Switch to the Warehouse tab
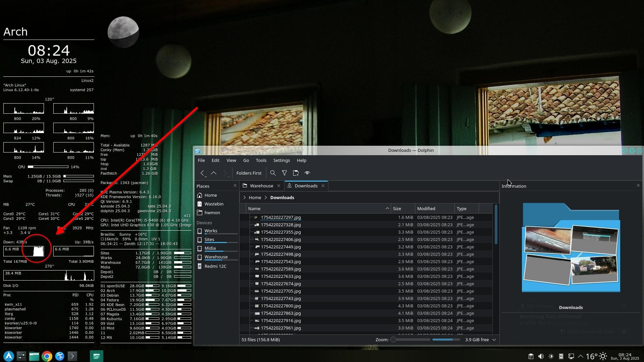The image size is (644, 362). click(x=261, y=186)
